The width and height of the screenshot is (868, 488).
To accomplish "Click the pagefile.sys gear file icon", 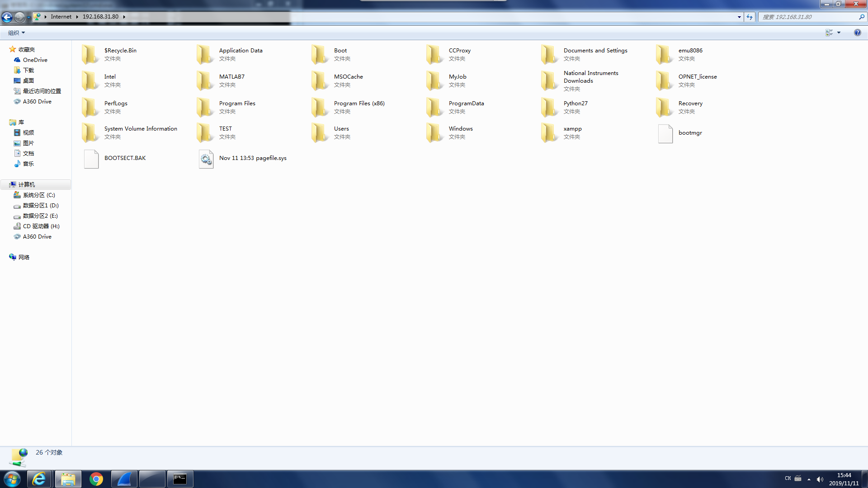I will [x=206, y=159].
